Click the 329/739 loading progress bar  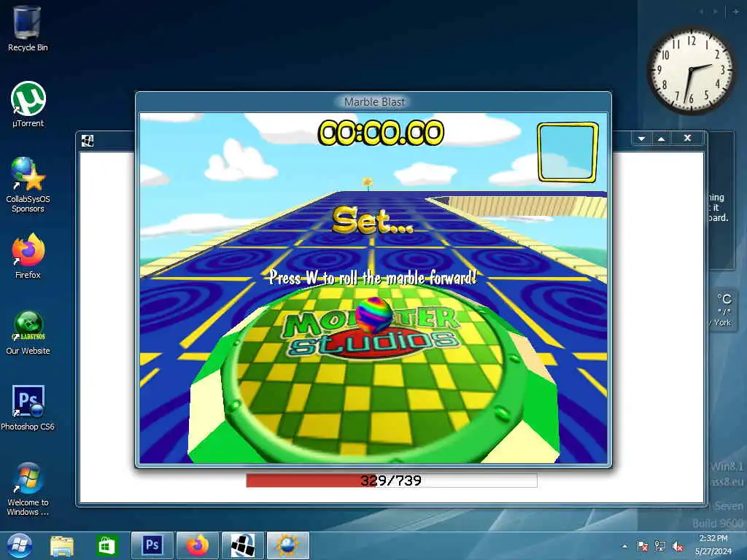[392, 481]
